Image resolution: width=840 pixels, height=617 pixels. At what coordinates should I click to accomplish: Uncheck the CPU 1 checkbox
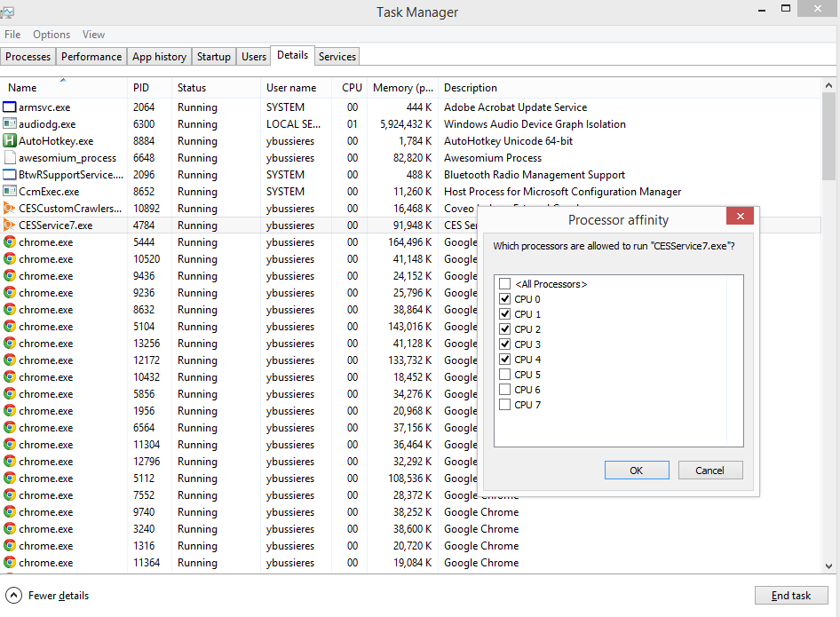pyautogui.click(x=504, y=313)
